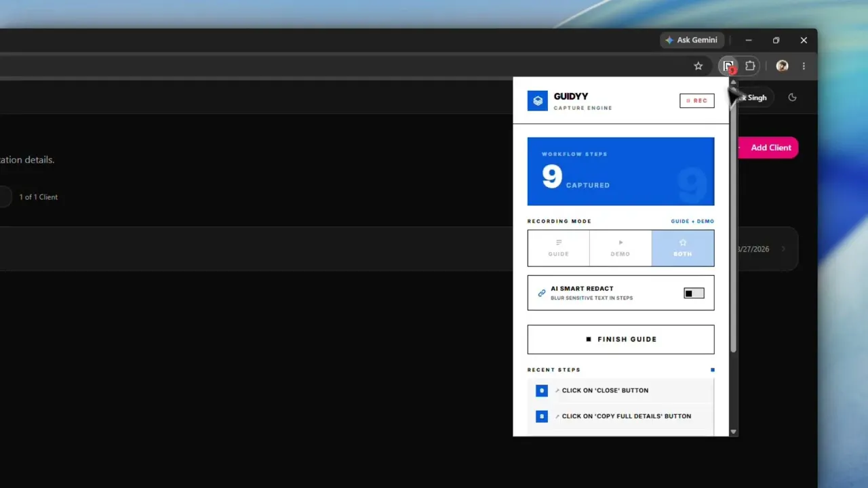
Task: Click the step 8 number badge
Action: tap(541, 416)
